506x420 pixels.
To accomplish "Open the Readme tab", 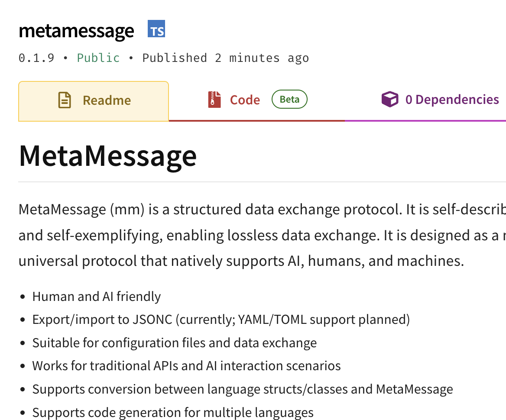I will pyautogui.click(x=94, y=101).
